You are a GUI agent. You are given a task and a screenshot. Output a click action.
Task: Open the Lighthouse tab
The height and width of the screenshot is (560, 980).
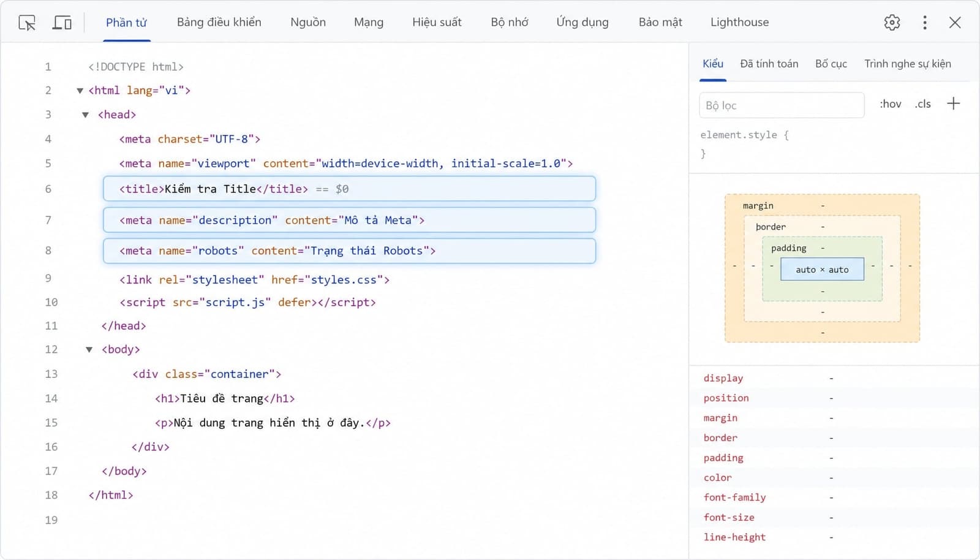point(739,22)
